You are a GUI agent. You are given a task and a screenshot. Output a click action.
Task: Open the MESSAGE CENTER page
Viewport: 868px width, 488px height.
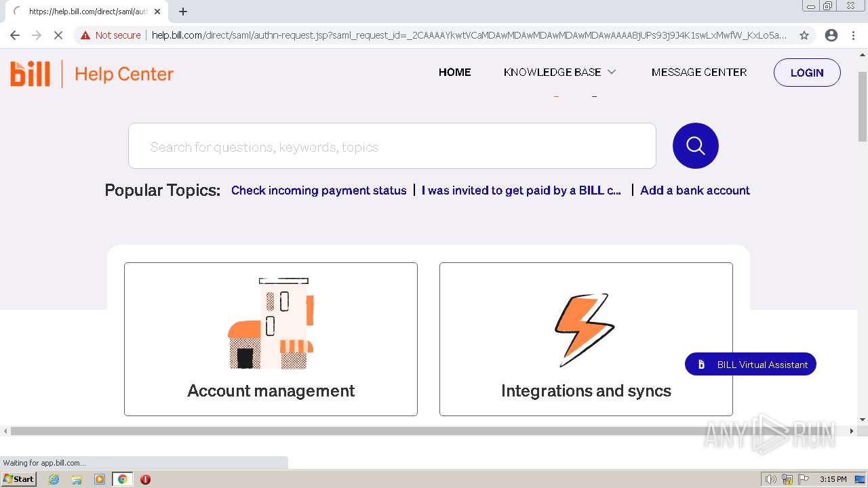point(699,72)
